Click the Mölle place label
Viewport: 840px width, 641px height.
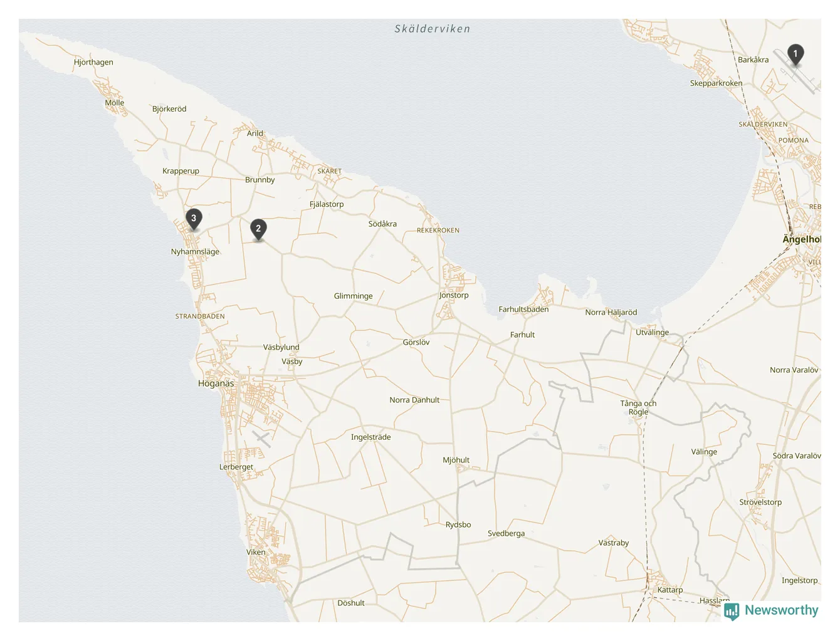[114, 103]
